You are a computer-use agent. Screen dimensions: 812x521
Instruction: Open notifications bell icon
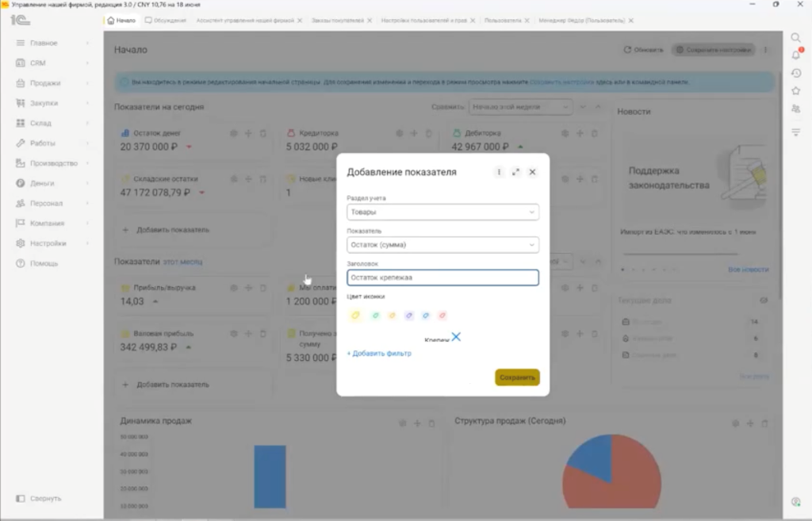(x=796, y=55)
